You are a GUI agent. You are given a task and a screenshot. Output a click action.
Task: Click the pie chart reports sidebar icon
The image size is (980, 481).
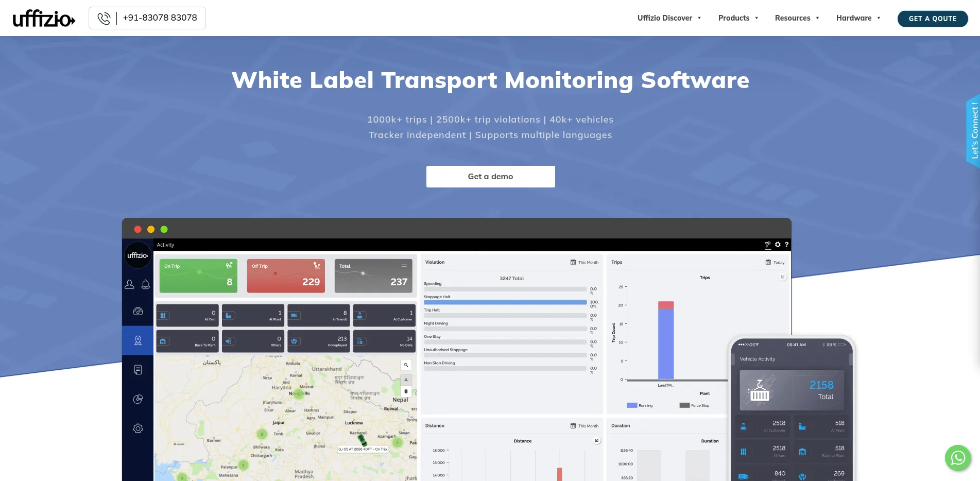pyautogui.click(x=137, y=399)
